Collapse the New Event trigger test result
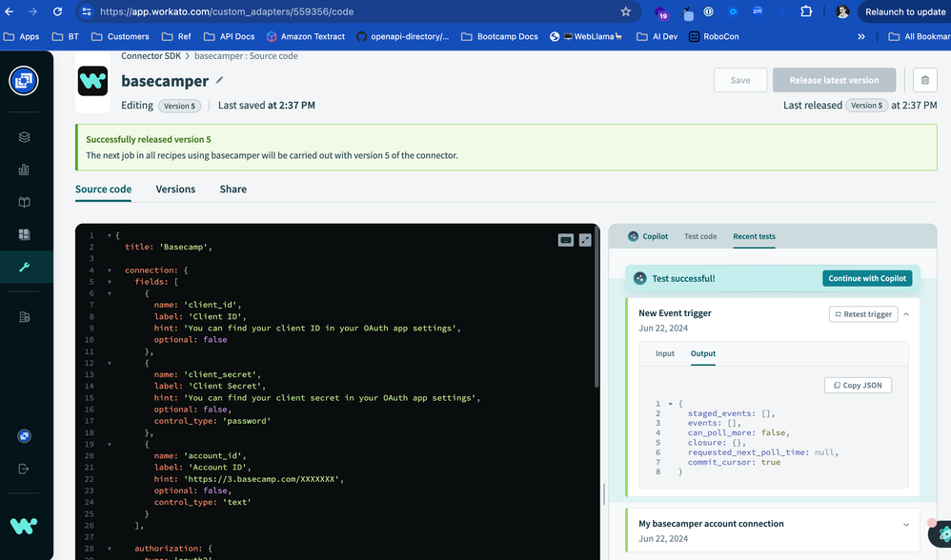This screenshot has height=560, width=951. click(906, 314)
